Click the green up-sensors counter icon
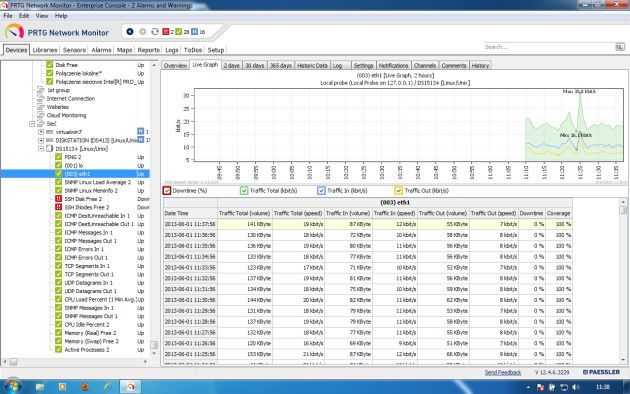 (179, 31)
